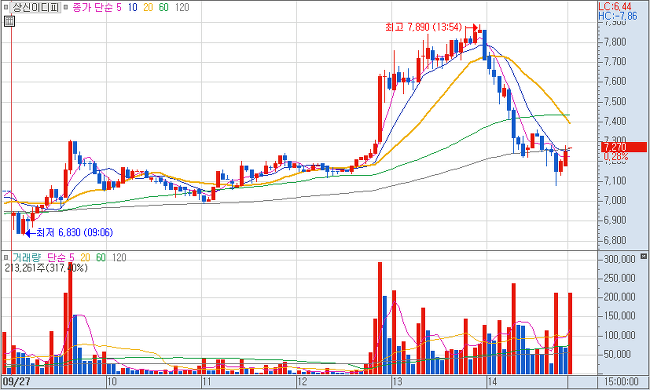Select the gray 120-period price moving average
Viewport: 650px width, 390px height.
point(182,7)
